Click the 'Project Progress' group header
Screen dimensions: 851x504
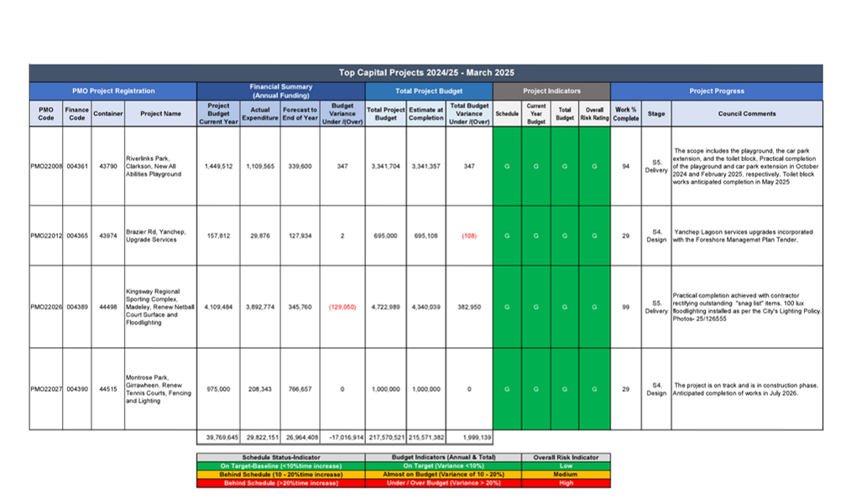717,91
